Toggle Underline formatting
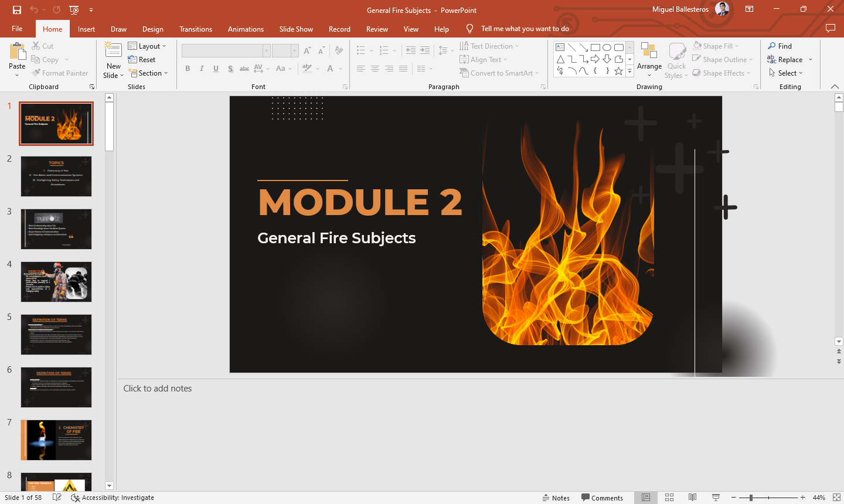The image size is (844, 504). click(x=216, y=69)
